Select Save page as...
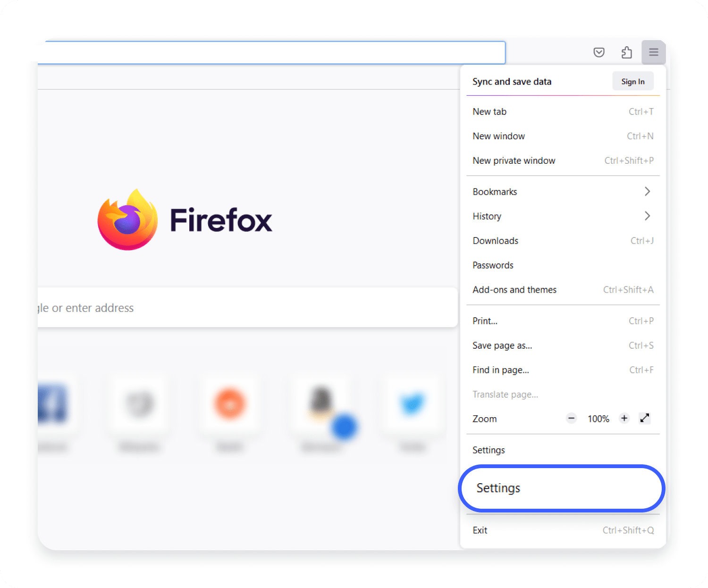The height and width of the screenshot is (588, 708). pyautogui.click(x=563, y=345)
